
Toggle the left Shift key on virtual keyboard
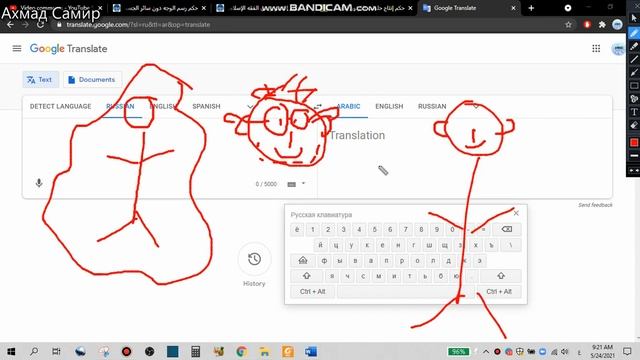[x=307, y=276]
